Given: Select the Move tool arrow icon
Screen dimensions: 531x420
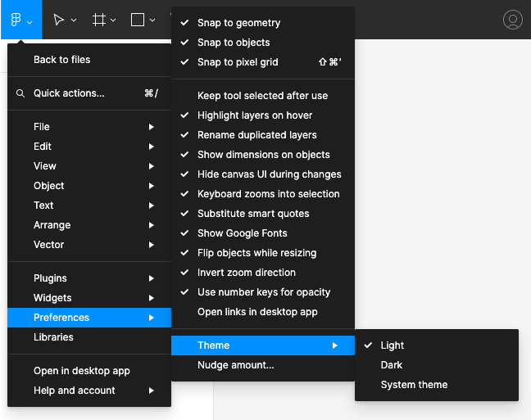Looking at the screenshot, I should (58, 20).
